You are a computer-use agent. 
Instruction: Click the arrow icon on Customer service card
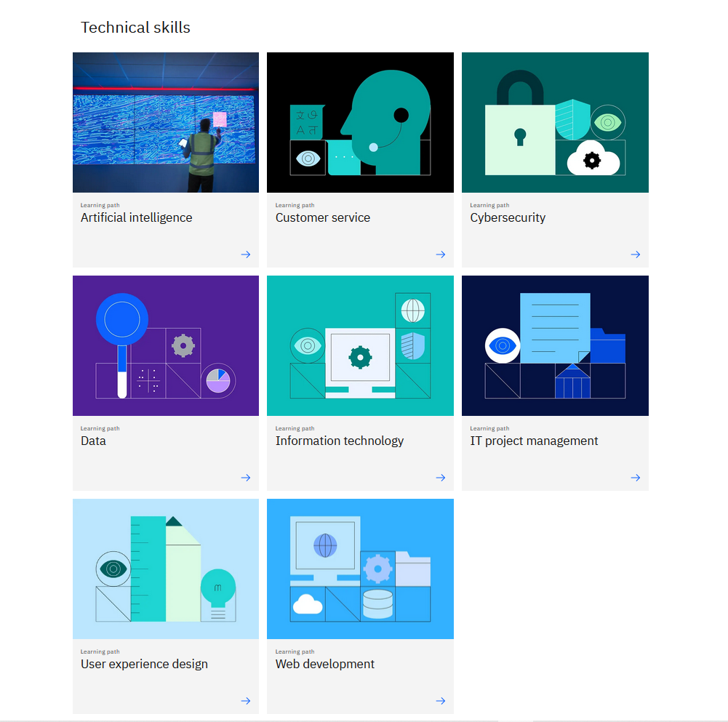[x=440, y=254]
